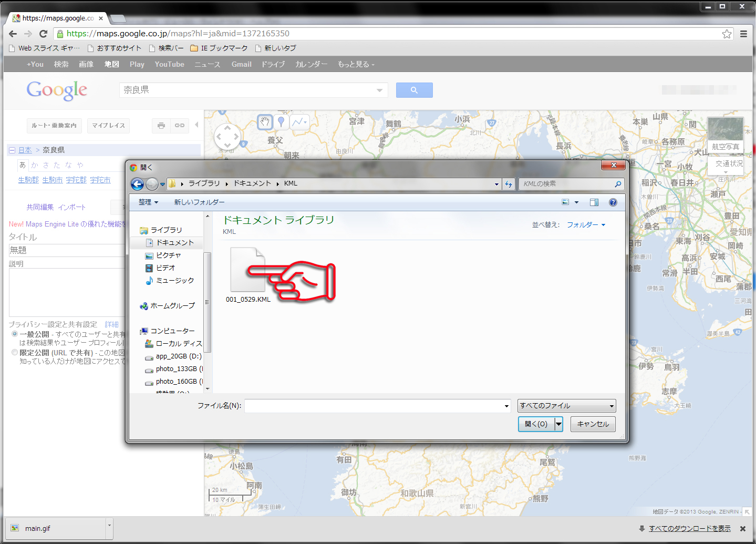Click the Chrome back arrow button

13,34
